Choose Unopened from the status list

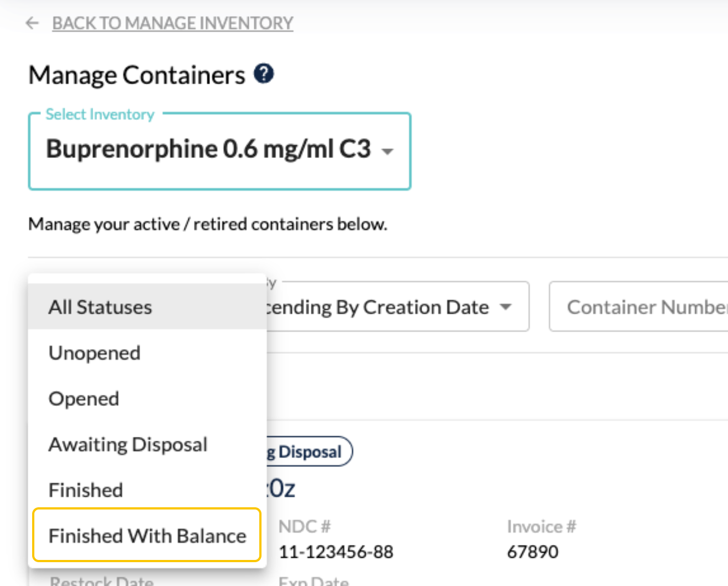click(95, 353)
